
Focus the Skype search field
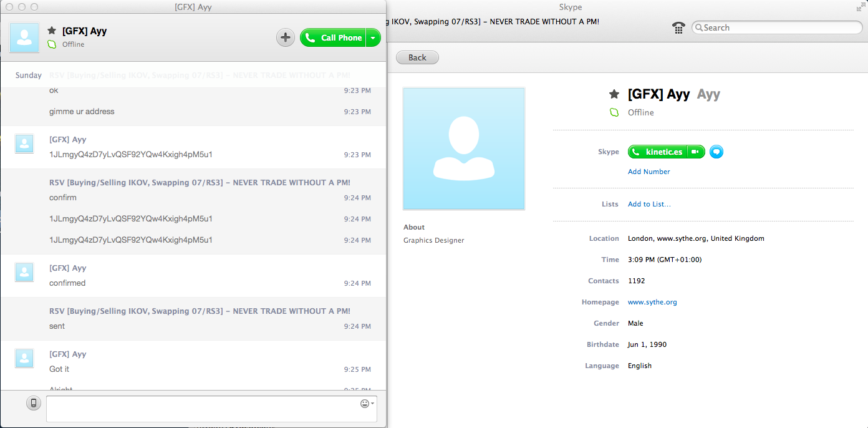point(778,27)
